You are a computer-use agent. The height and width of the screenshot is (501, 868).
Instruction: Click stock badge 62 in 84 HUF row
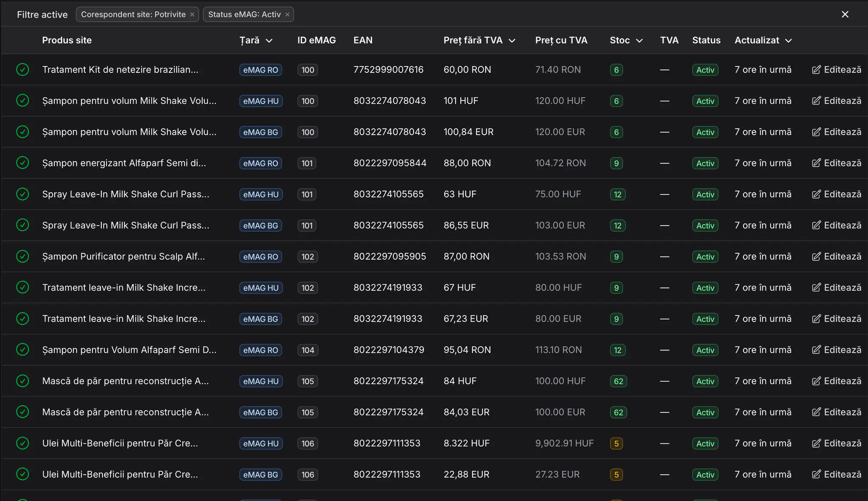tap(618, 381)
